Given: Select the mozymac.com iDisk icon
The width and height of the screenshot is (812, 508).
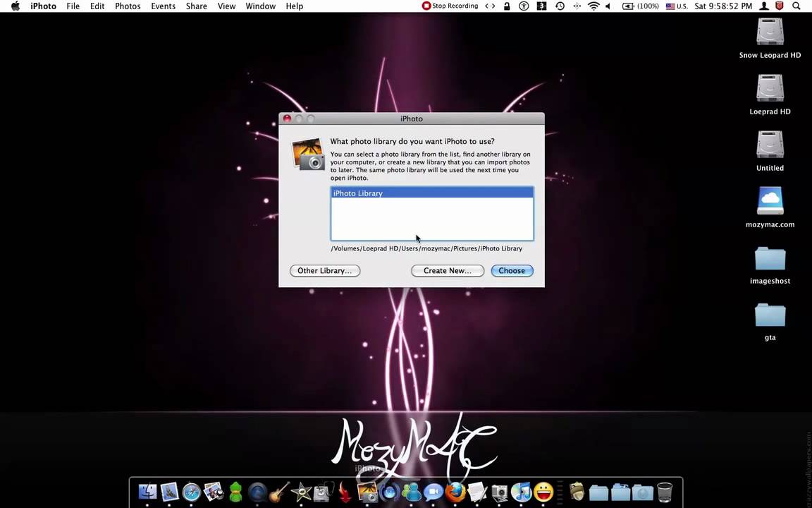Looking at the screenshot, I should (770, 200).
